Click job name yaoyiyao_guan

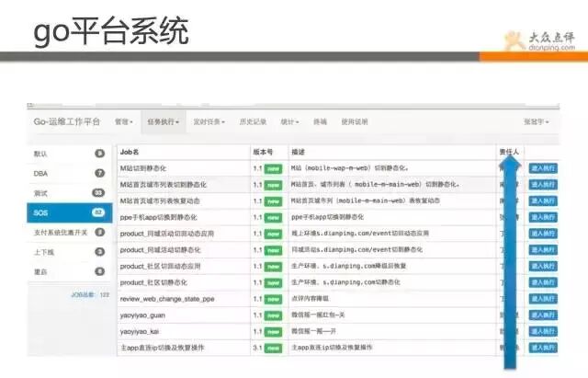click(x=142, y=315)
